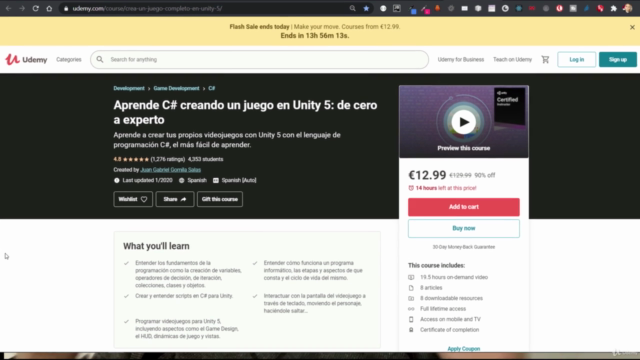
Task: Click '30-Day Money-Back Guarantee' text
Action: point(464,247)
